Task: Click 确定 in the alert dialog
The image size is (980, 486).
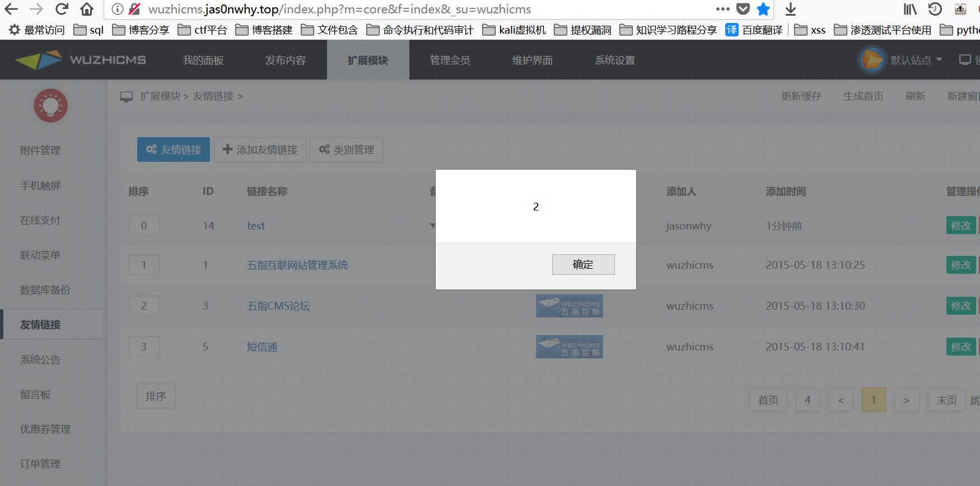Action: 583,264
